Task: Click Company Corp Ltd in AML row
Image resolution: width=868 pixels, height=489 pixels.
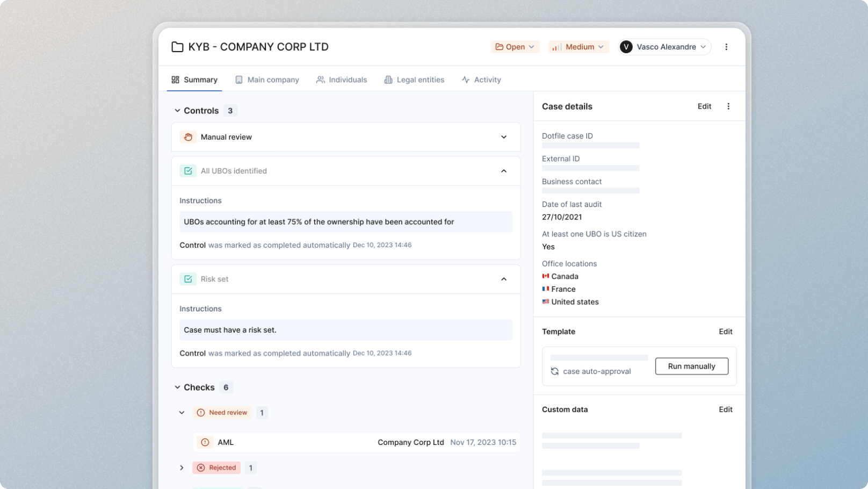Action: click(x=411, y=442)
